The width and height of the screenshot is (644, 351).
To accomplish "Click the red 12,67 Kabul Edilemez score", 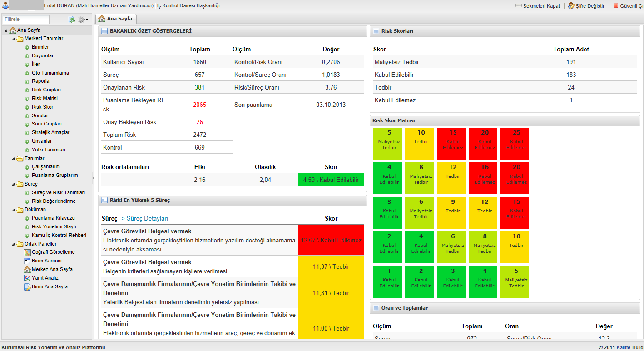I will coord(331,240).
